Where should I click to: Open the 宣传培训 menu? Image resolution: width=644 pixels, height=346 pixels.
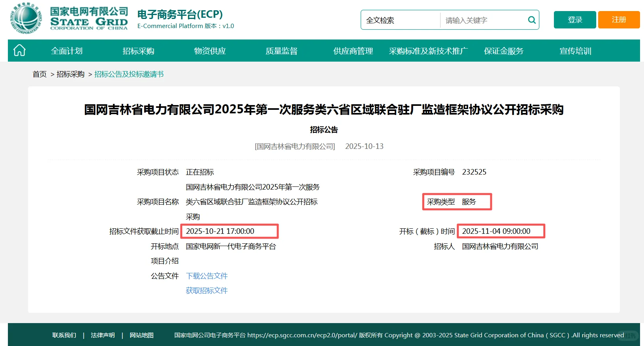[575, 51]
